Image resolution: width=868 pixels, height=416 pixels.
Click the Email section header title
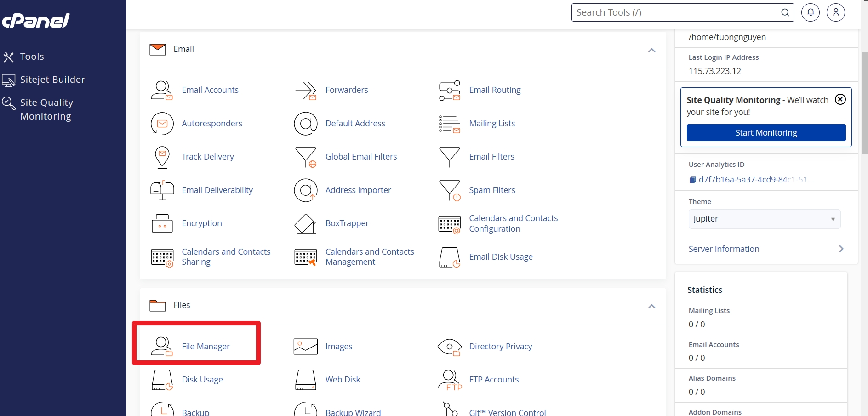tap(183, 49)
